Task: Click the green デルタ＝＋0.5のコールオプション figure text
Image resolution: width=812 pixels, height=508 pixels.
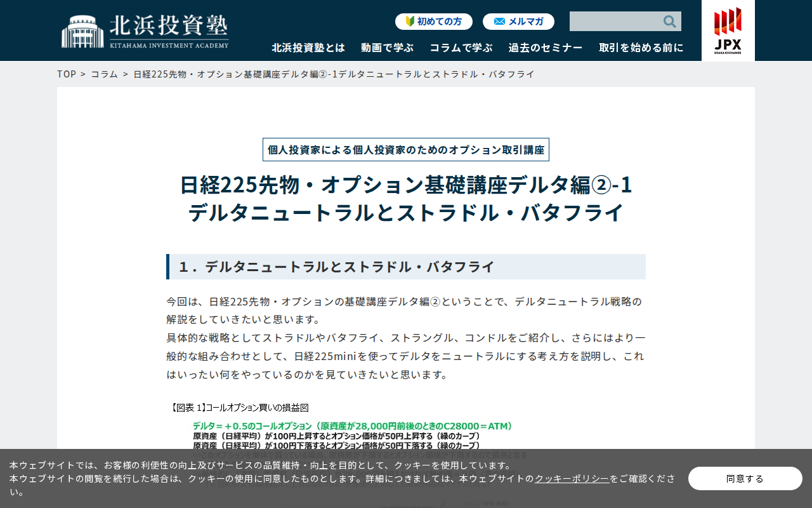Action: pyautogui.click(x=353, y=426)
